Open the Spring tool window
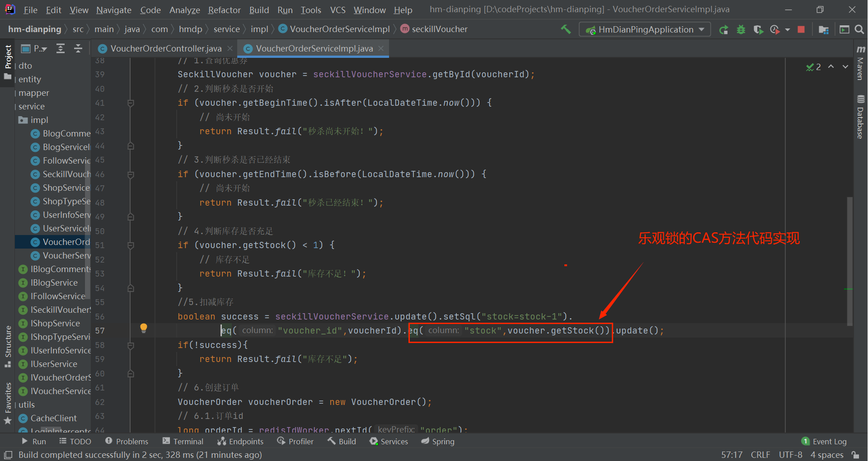Viewport: 868px width, 461px height. [438, 442]
